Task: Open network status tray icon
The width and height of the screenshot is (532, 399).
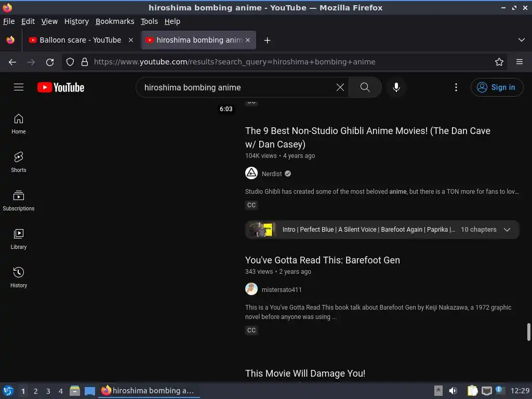Action: pos(487,391)
